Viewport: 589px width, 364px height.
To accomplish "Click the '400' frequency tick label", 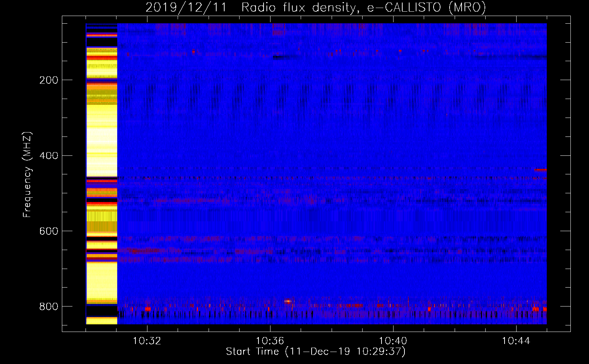I will [49, 156].
